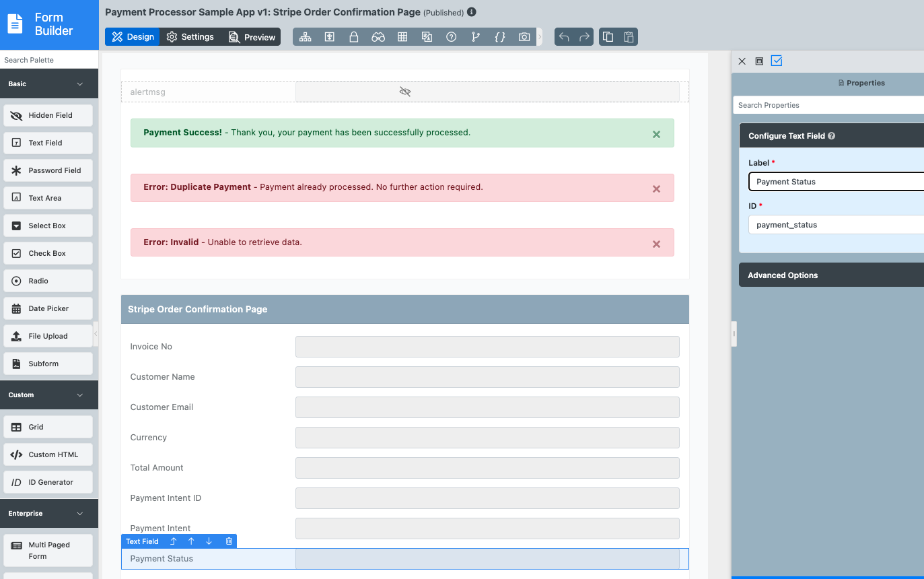
Task: Open the Preview tab
Action: click(252, 37)
